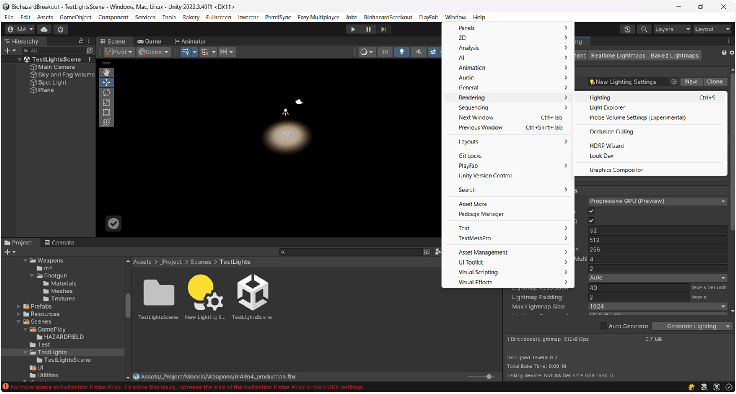Select the Scale tool
The image size is (736, 394).
click(x=107, y=102)
